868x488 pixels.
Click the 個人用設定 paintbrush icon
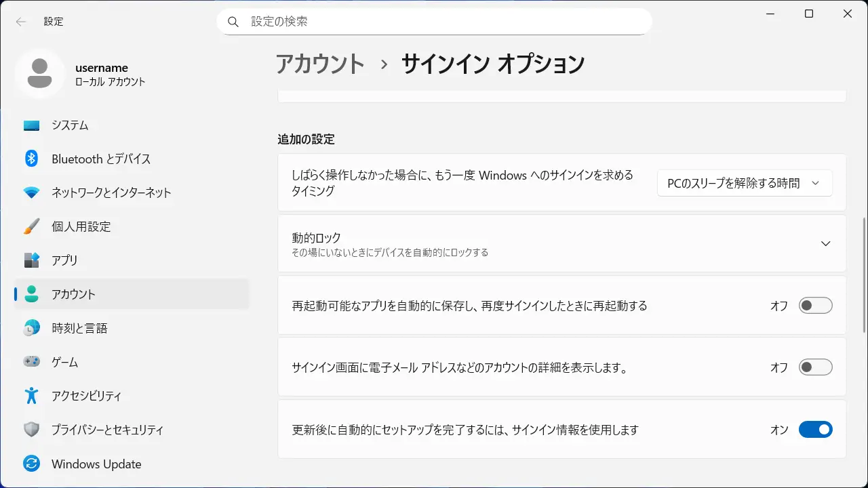point(31,226)
